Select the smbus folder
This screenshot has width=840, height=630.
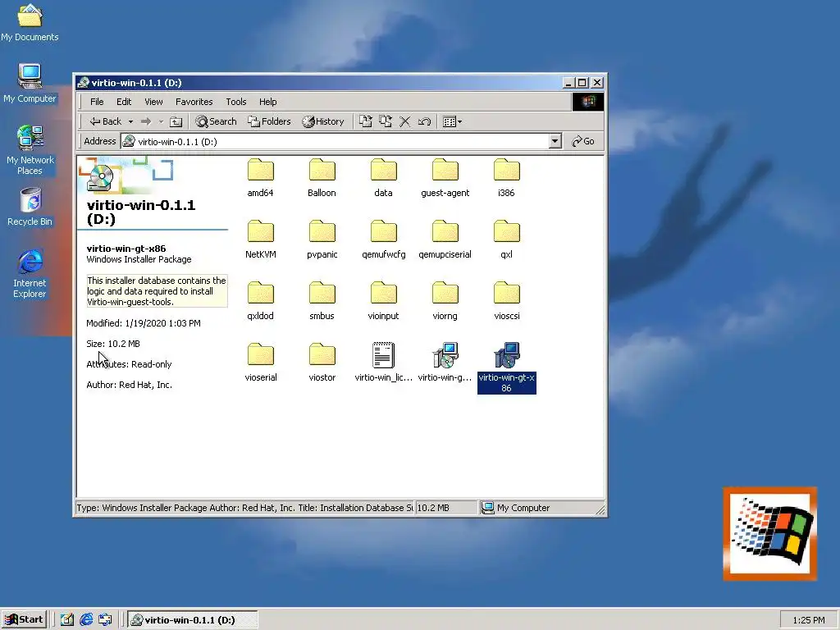(322, 301)
